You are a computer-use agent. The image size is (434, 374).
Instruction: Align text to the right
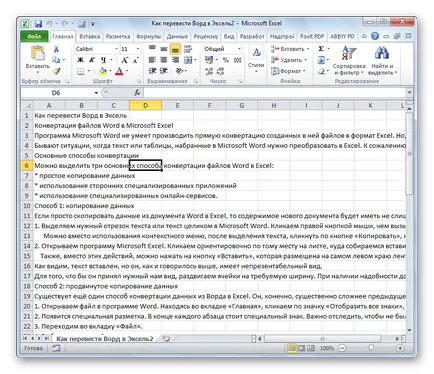click(175, 60)
